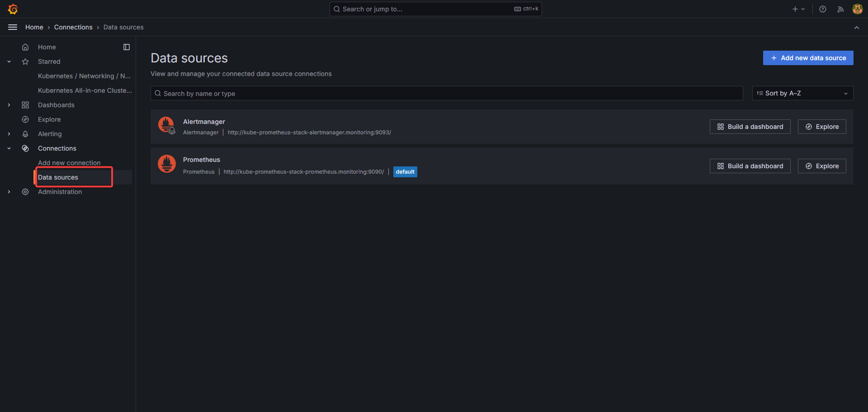868x412 pixels.
Task: Open the news feed RSS icon
Action: coord(840,9)
